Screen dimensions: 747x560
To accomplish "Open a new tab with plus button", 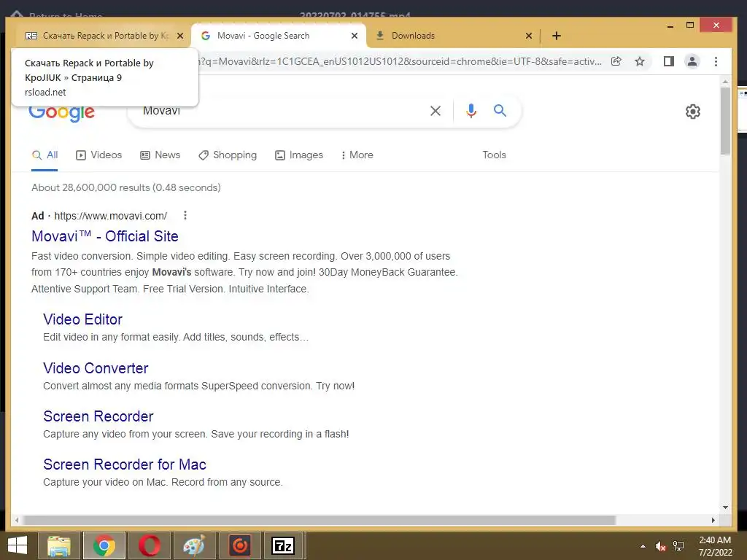I will pyautogui.click(x=556, y=36).
